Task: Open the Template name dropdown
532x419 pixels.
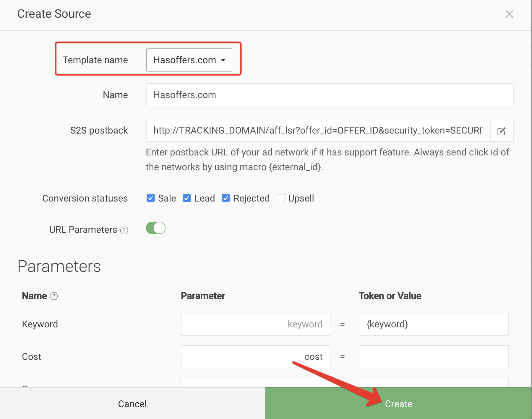Action: click(x=189, y=60)
